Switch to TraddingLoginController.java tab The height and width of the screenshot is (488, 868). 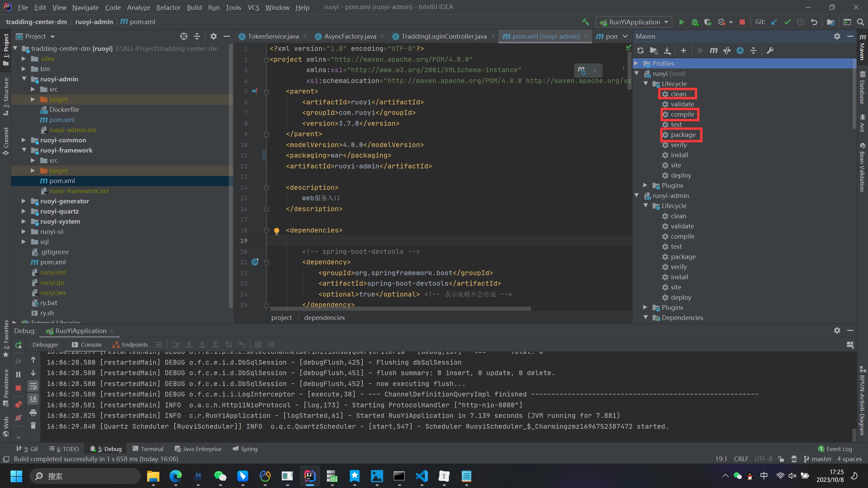click(x=444, y=36)
